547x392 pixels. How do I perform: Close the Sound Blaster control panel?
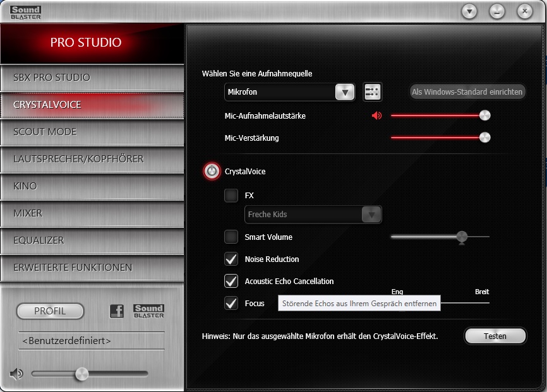tap(524, 11)
